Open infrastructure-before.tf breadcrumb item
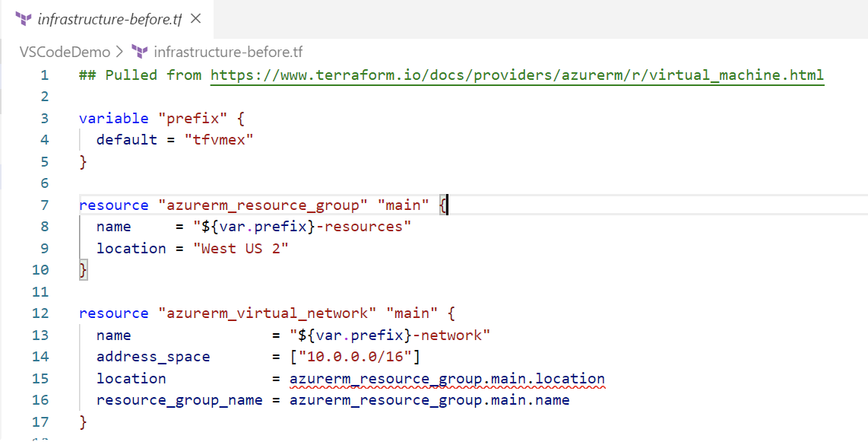 [228, 52]
